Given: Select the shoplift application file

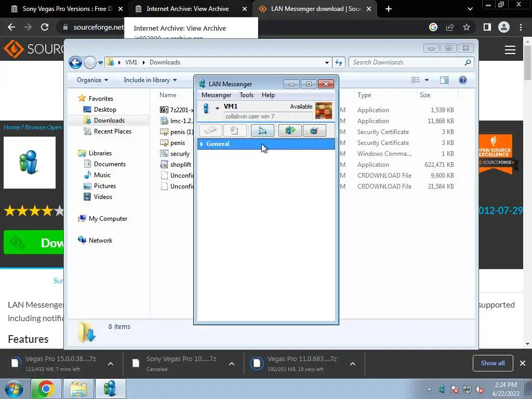Looking at the screenshot, I should pyautogui.click(x=176, y=165).
